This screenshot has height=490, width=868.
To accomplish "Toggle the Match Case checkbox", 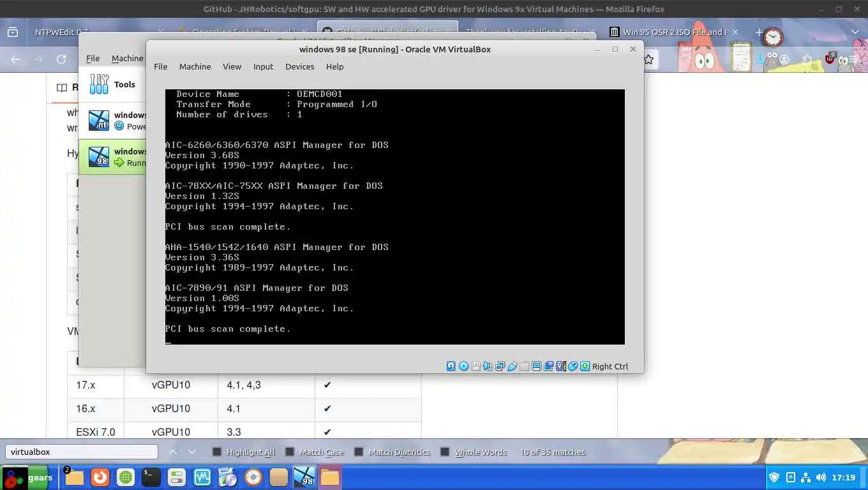I will [290, 452].
